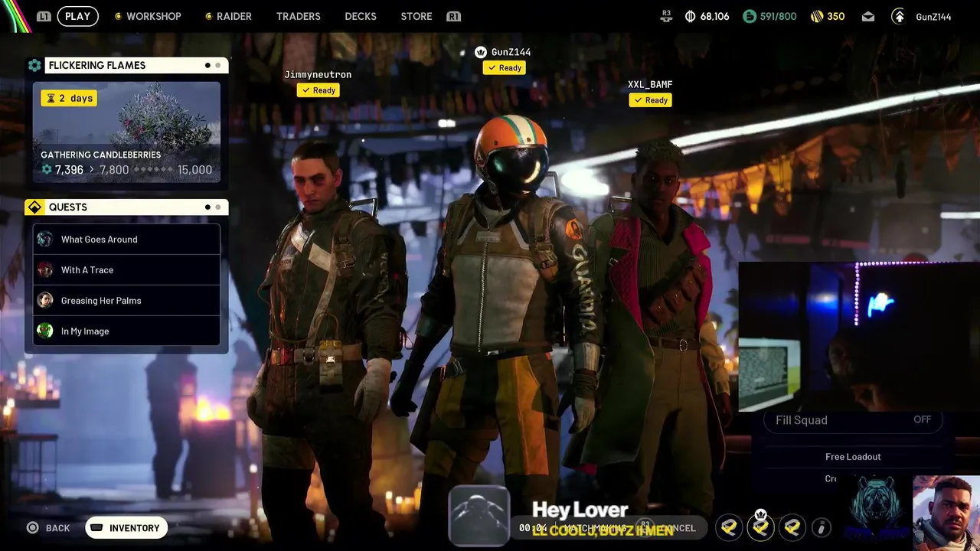Viewport: 980px width, 551px height.
Task: Go to the DECKS tab
Action: coord(360,16)
